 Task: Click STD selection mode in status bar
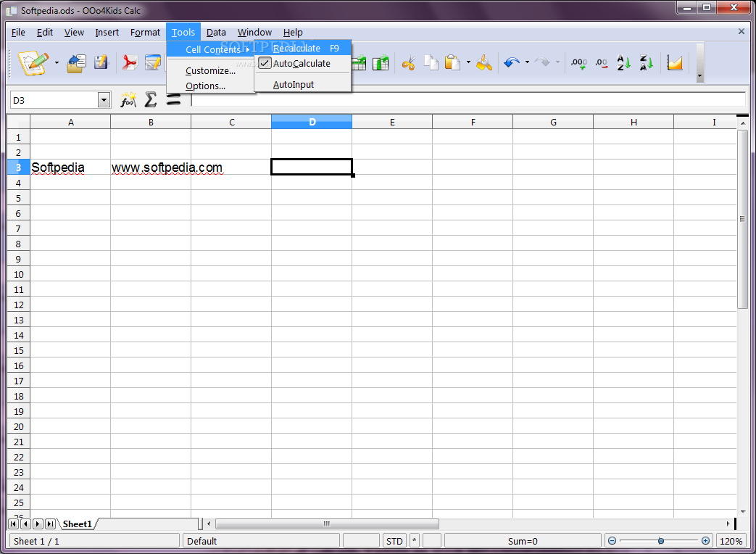394,541
